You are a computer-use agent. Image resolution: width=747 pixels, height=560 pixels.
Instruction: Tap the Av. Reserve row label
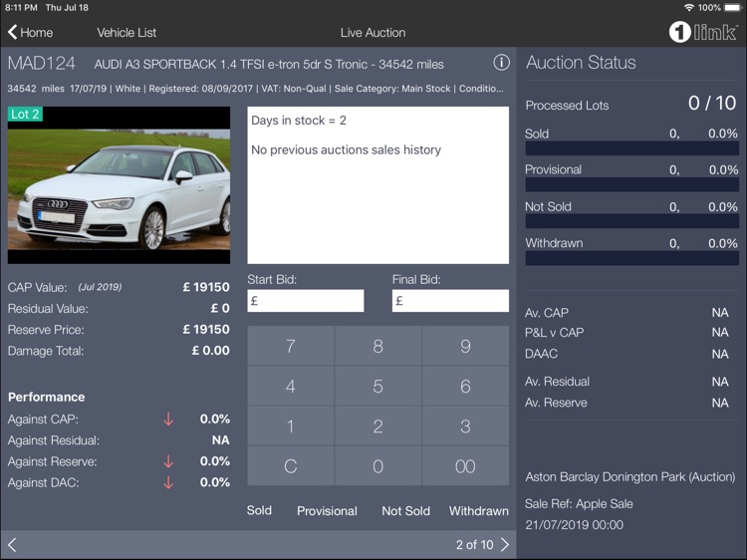pos(556,403)
